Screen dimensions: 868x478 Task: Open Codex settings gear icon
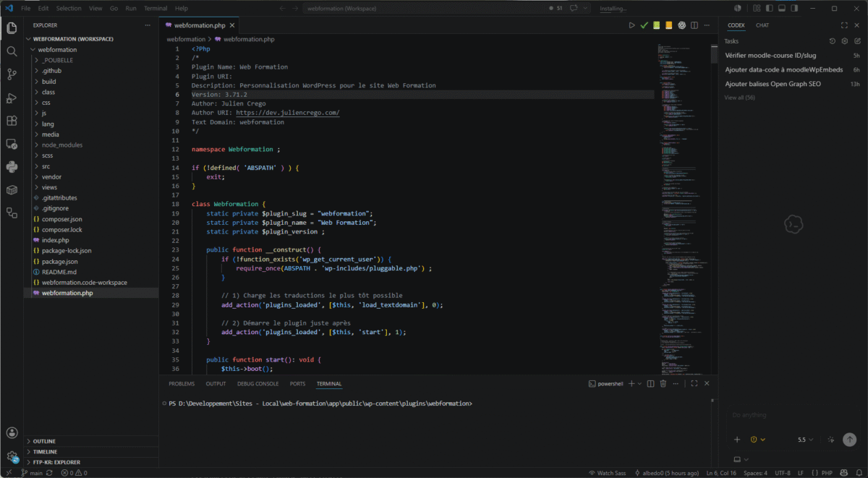click(x=844, y=41)
